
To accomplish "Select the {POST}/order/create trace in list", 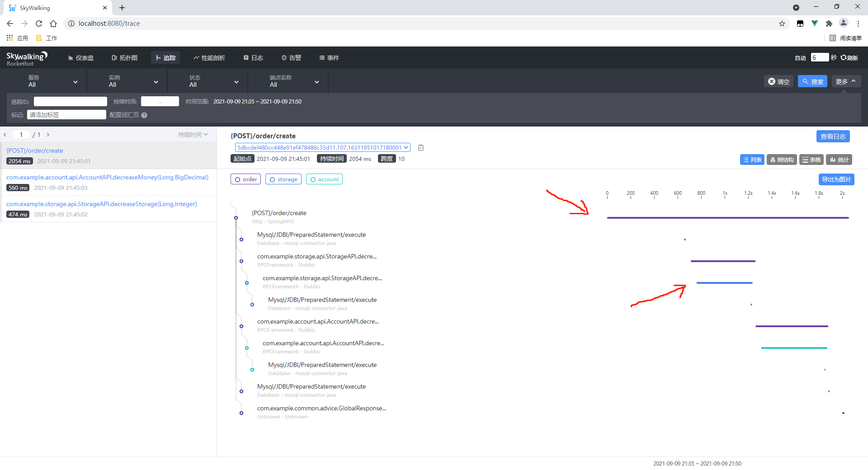I will tap(108, 155).
